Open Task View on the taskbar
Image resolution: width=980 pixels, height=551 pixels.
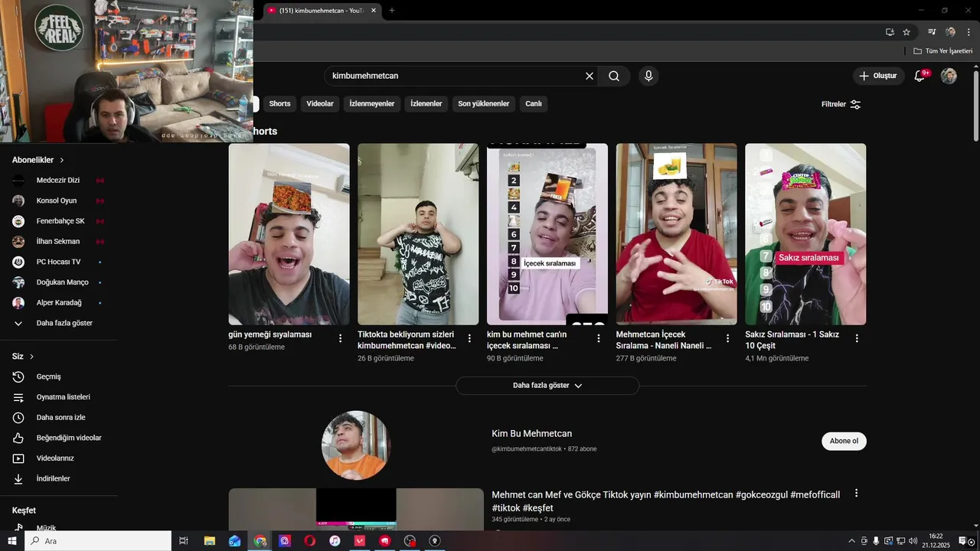184,540
